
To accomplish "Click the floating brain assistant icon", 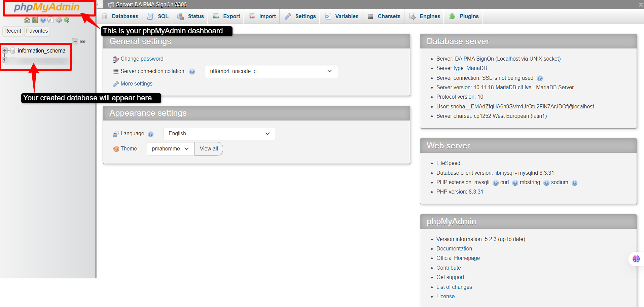I will click(636, 259).
